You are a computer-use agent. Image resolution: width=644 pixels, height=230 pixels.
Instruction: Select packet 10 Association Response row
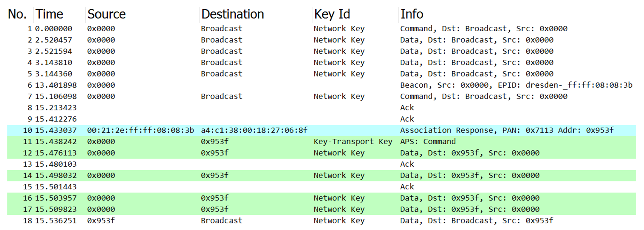(507, 130)
